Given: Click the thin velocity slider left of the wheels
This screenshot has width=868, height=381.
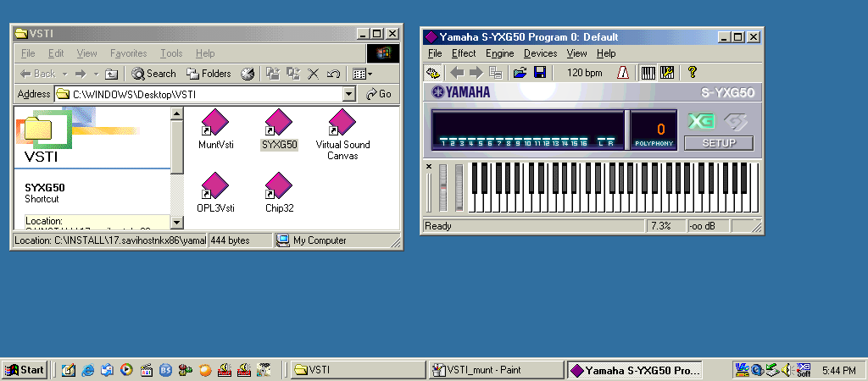Looking at the screenshot, I should [428, 192].
